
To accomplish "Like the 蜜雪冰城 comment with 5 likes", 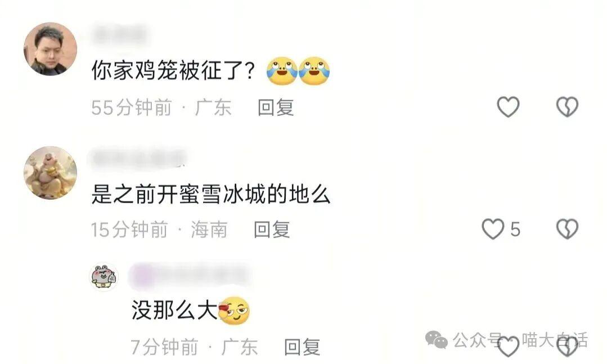I will (493, 228).
